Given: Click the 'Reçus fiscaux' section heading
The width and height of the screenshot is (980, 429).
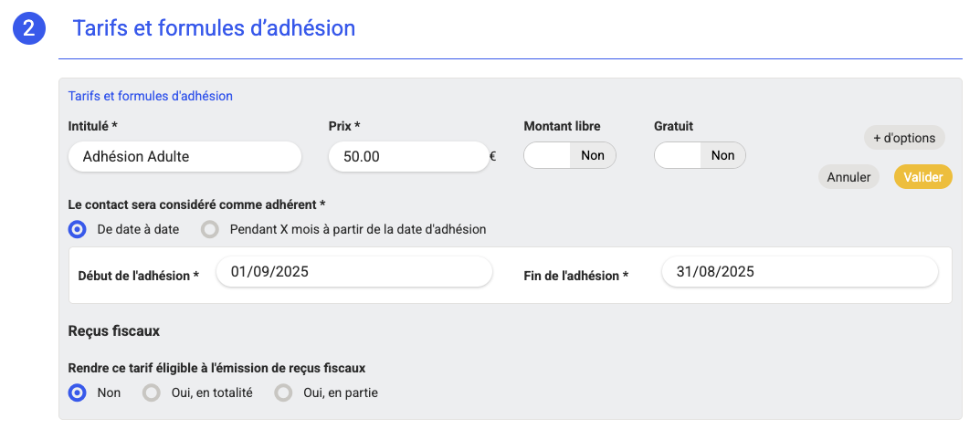Looking at the screenshot, I should coord(114,330).
